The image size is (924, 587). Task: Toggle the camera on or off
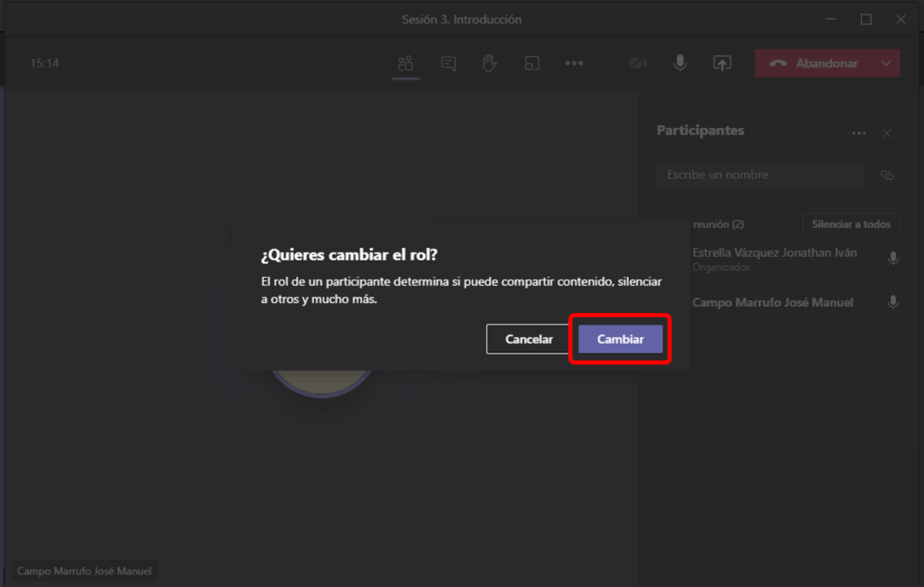pos(638,63)
